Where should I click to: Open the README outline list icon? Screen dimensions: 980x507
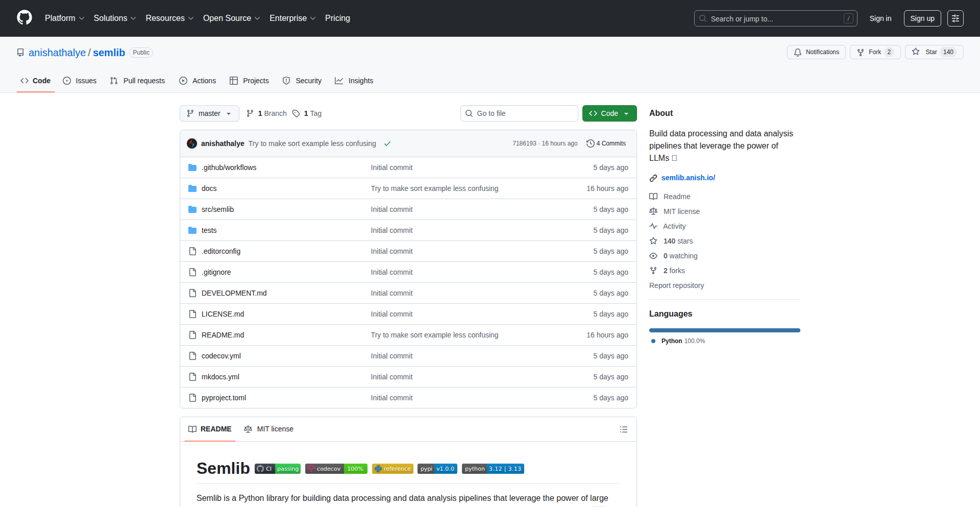coord(623,429)
